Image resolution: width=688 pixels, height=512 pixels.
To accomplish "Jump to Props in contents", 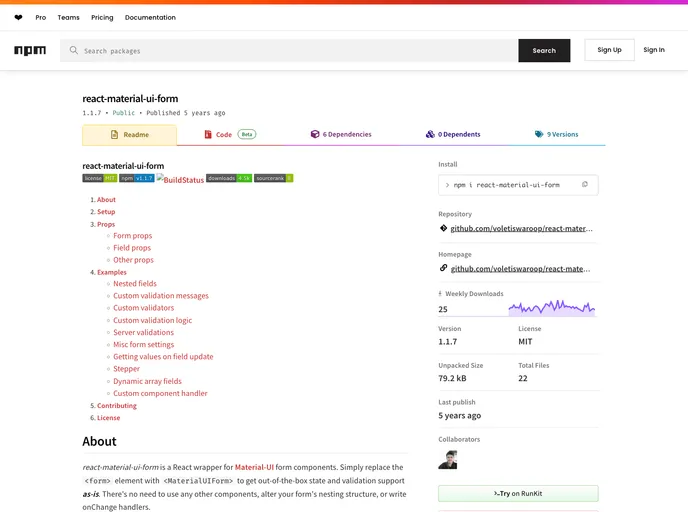I will [x=106, y=224].
